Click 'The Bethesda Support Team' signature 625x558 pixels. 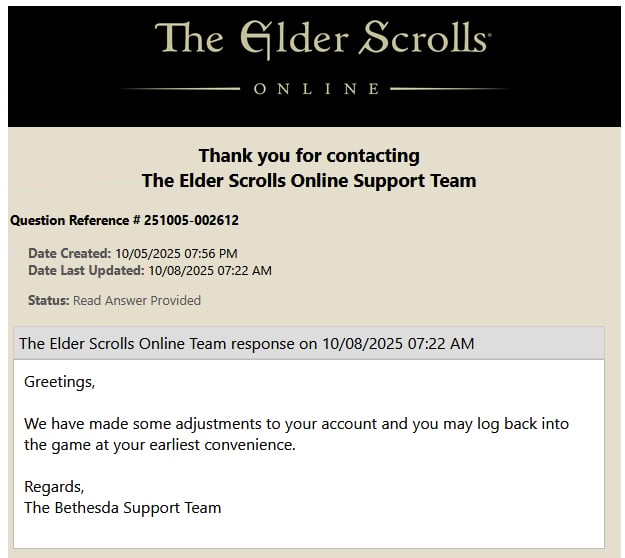coord(122,508)
